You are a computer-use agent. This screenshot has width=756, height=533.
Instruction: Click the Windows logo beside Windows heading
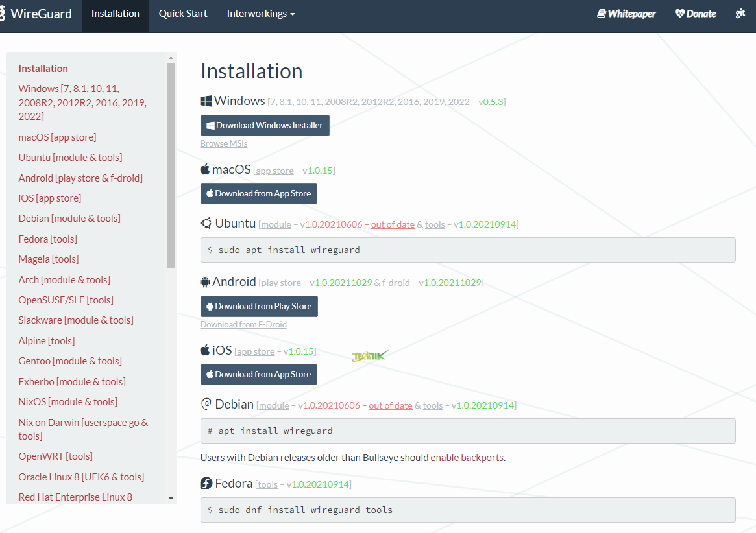click(206, 101)
